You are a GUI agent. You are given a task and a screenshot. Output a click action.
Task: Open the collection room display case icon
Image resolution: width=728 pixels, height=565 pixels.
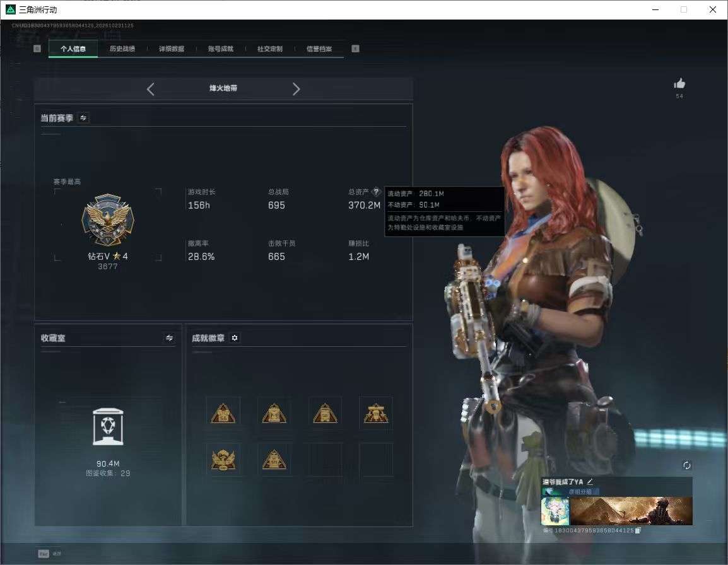coord(108,427)
